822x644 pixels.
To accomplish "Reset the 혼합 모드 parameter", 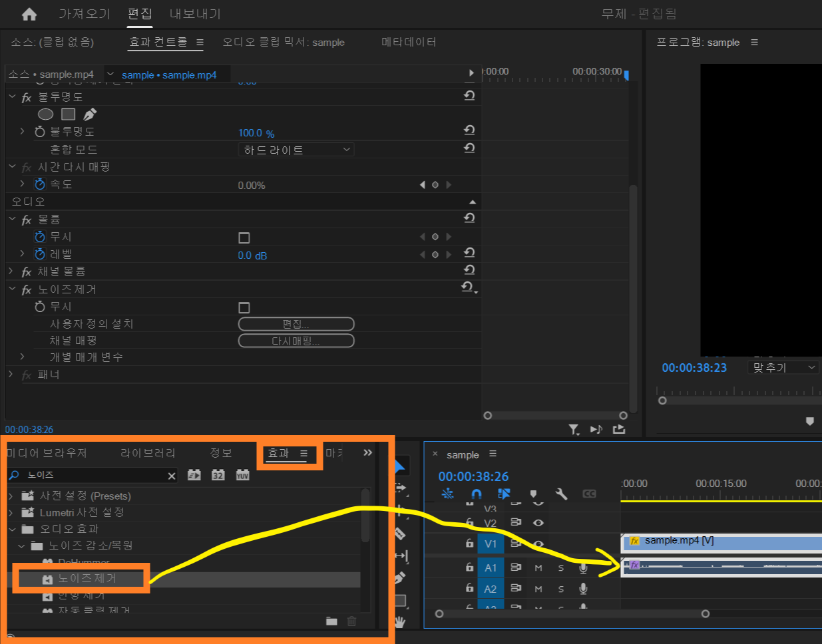I will (x=469, y=148).
